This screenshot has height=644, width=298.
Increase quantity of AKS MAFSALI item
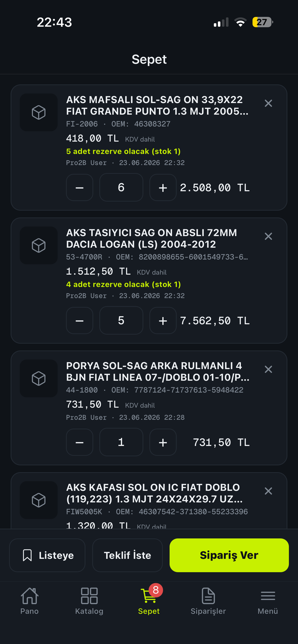163,188
